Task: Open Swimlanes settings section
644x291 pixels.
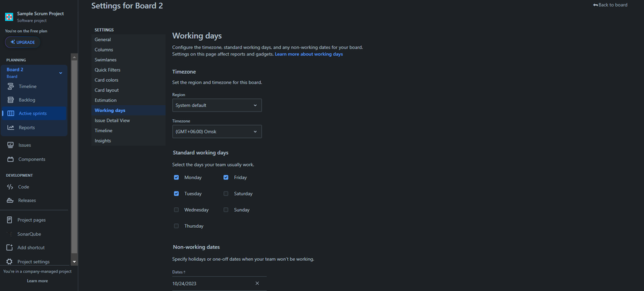Action: (128, 60)
